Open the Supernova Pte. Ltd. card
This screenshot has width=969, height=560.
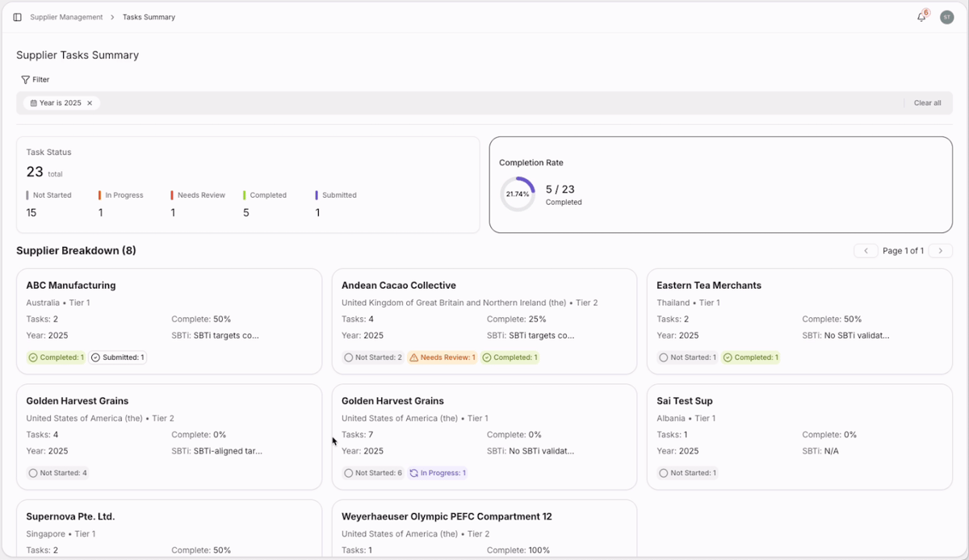point(169,529)
